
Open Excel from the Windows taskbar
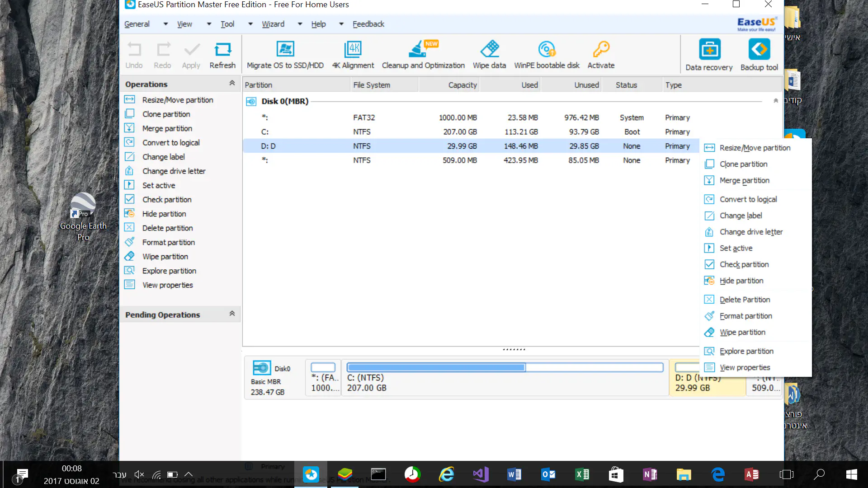click(x=582, y=474)
